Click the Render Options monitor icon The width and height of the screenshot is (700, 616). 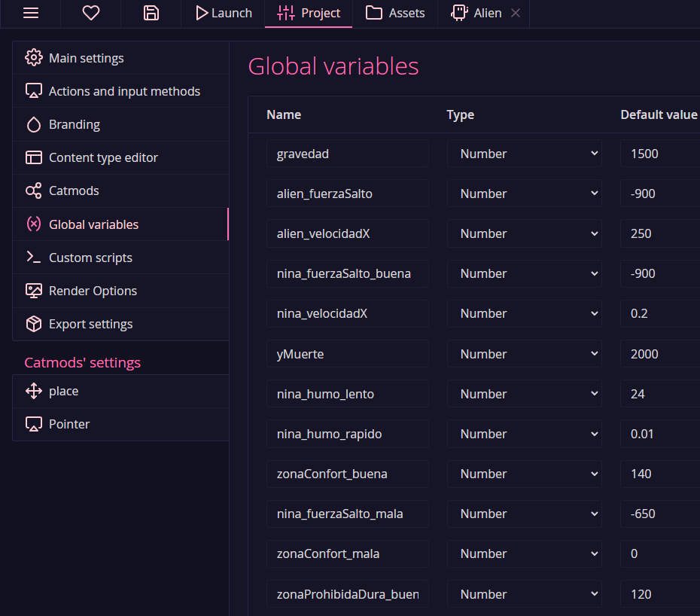[33, 291]
